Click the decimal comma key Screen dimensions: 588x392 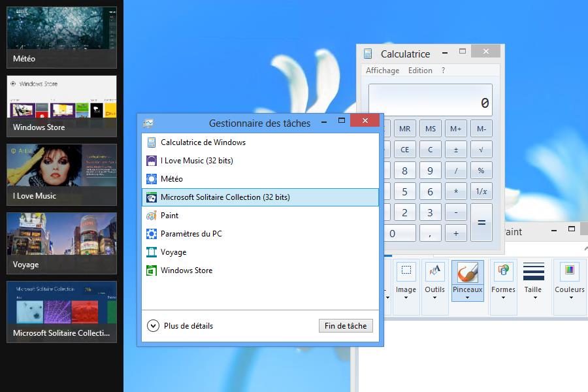[431, 233]
